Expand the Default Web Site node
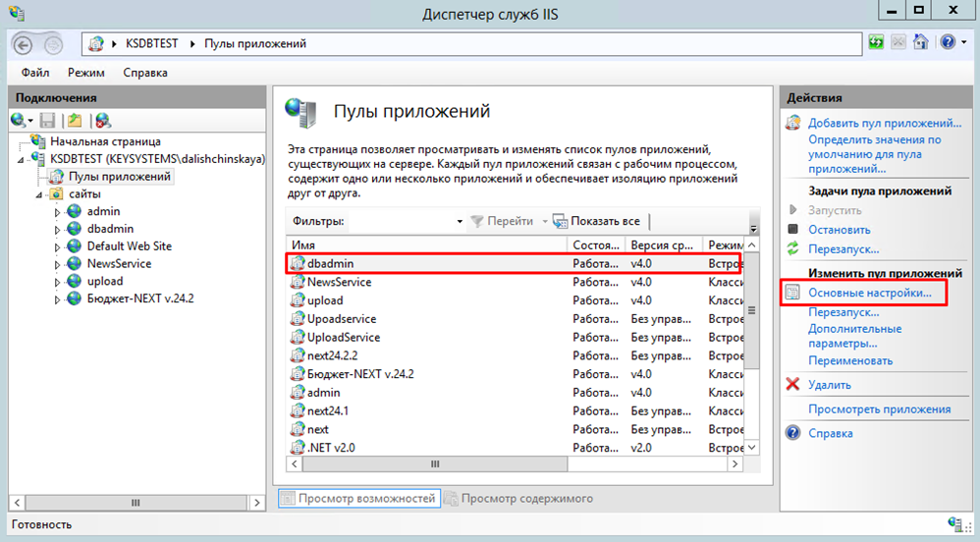Screen dimensions: 980x542 coord(57,247)
